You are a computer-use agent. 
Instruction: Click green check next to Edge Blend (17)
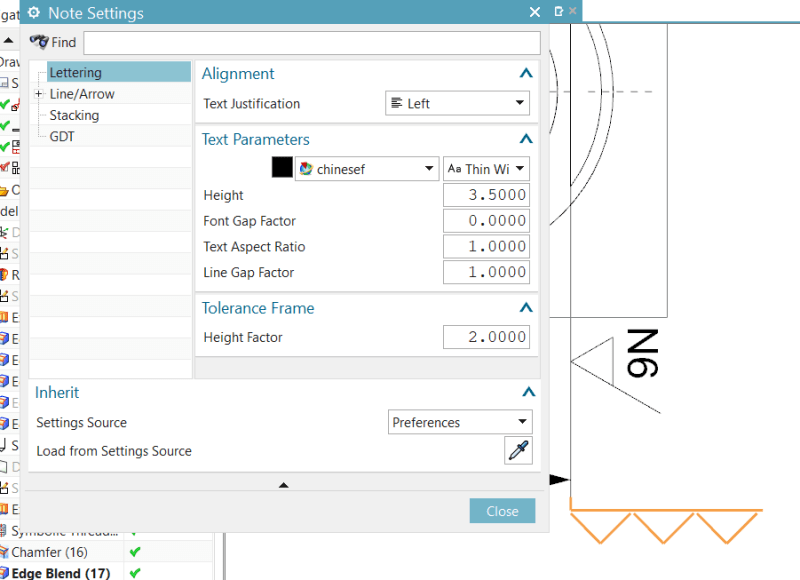[135, 573]
